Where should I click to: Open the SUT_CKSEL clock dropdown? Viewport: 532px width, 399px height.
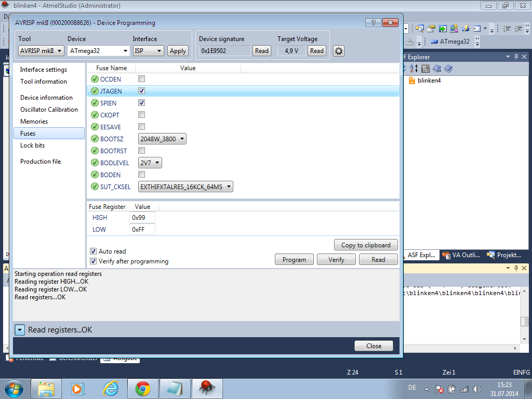tap(185, 187)
